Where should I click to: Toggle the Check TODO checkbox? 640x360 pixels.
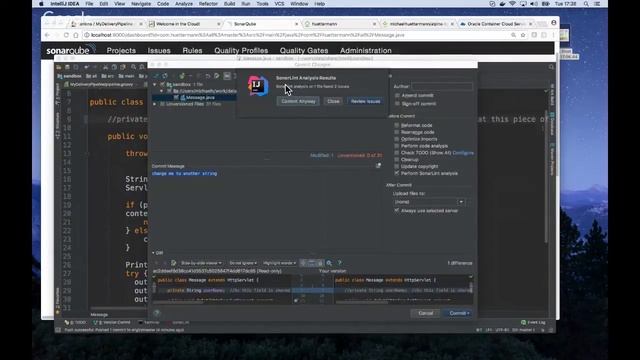tap(397, 153)
